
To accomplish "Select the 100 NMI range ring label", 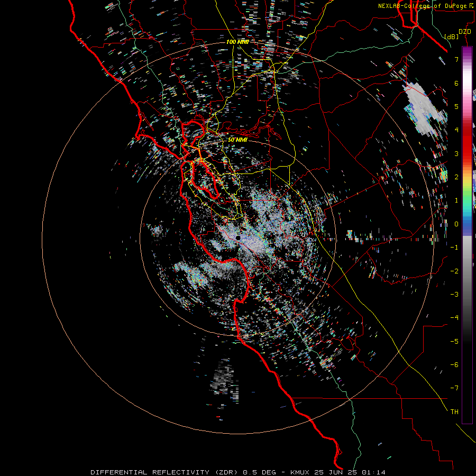I will [237, 42].
